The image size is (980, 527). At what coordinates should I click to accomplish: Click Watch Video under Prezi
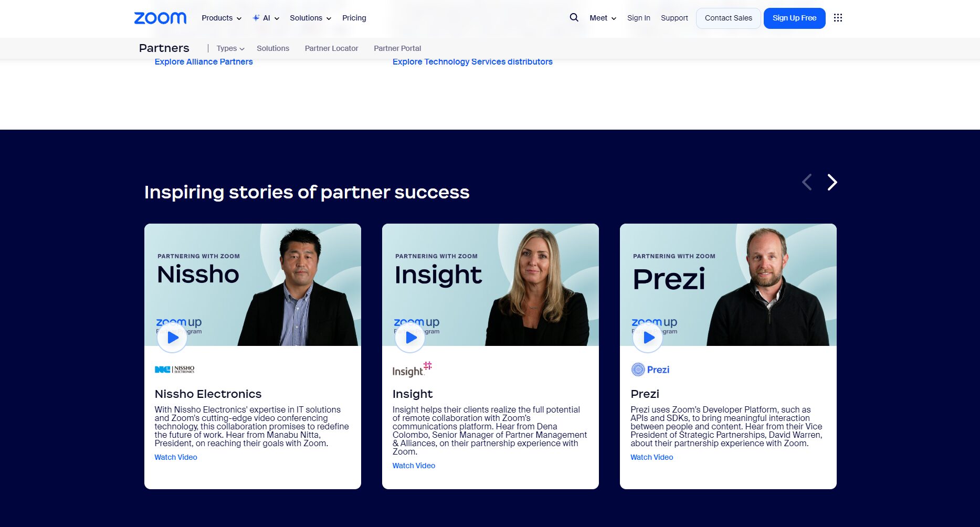click(651, 457)
